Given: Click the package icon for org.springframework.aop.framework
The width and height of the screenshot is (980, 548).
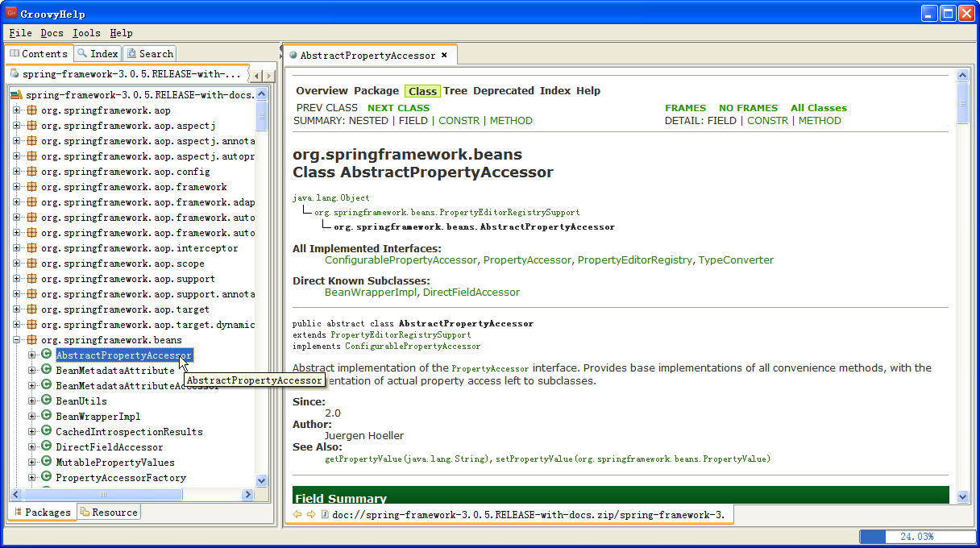Looking at the screenshot, I should click(x=32, y=187).
